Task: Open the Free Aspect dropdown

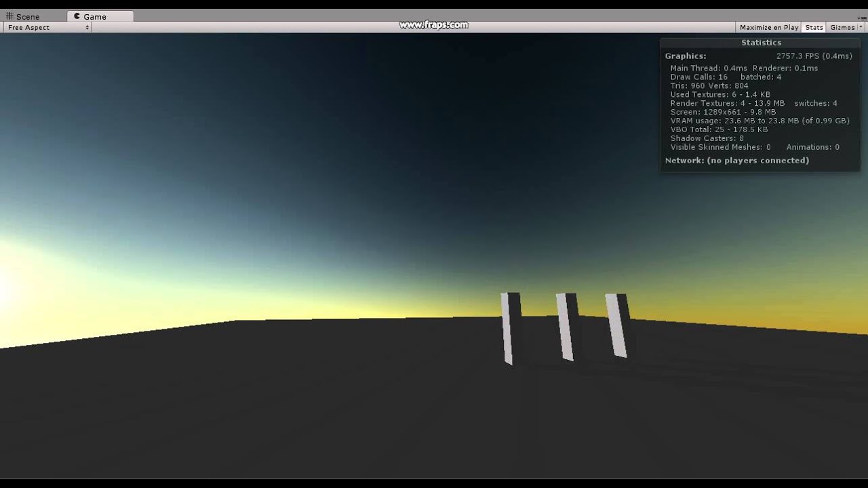Action: pyautogui.click(x=47, y=27)
